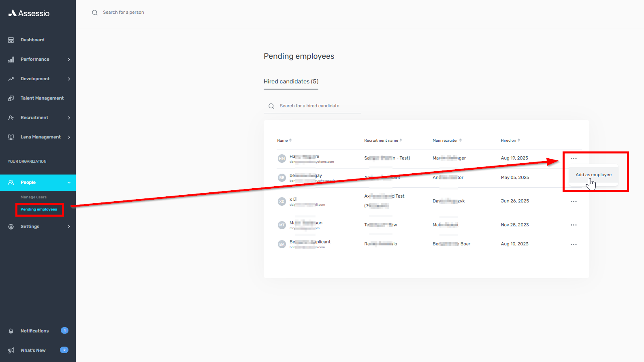Open three-dot menu for Jun 26, 2025 row
The width and height of the screenshot is (644, 362).
tap(574, 201)
